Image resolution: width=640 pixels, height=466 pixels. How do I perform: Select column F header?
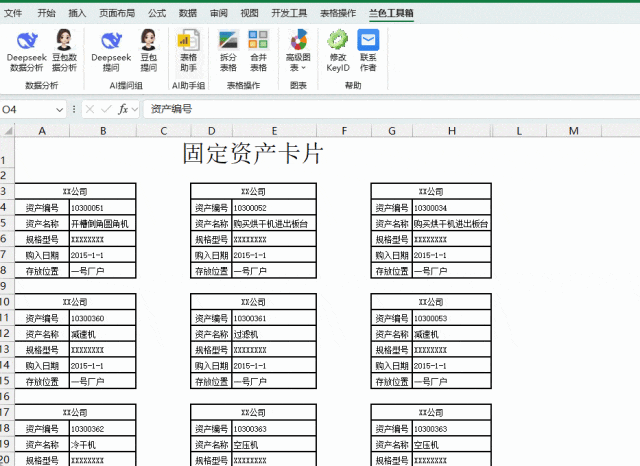(x=344, y=131)
